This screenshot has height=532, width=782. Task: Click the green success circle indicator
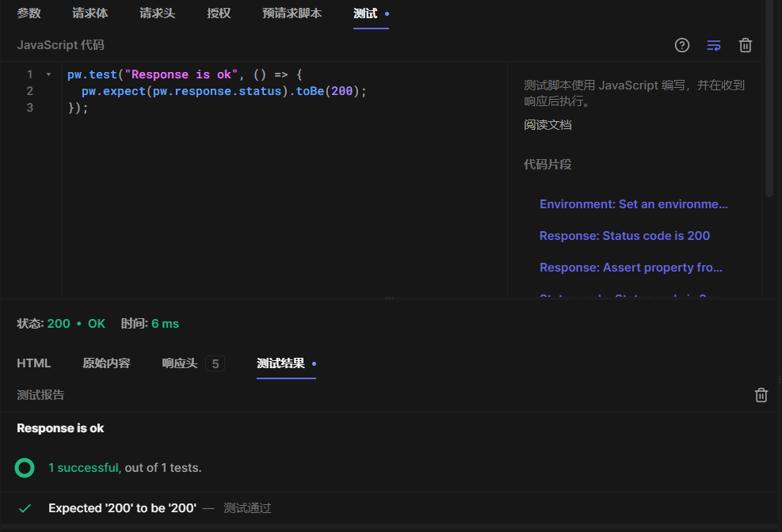tap(25, 468)
